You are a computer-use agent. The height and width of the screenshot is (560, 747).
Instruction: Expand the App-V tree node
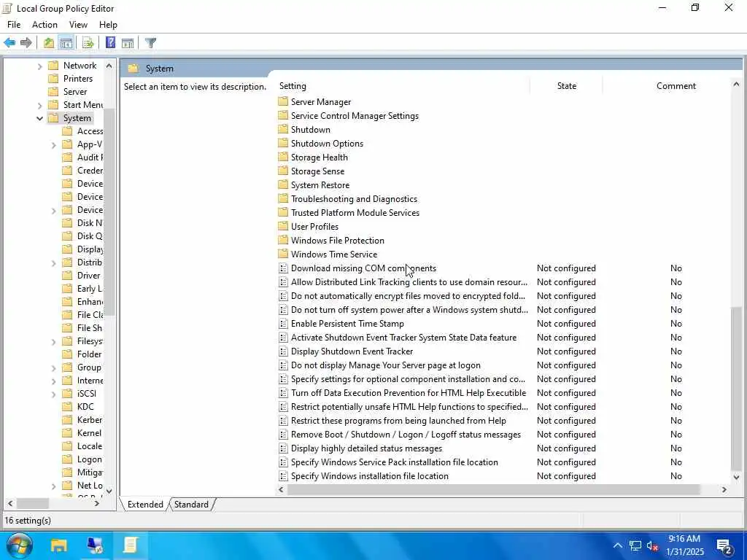point(54,145)
